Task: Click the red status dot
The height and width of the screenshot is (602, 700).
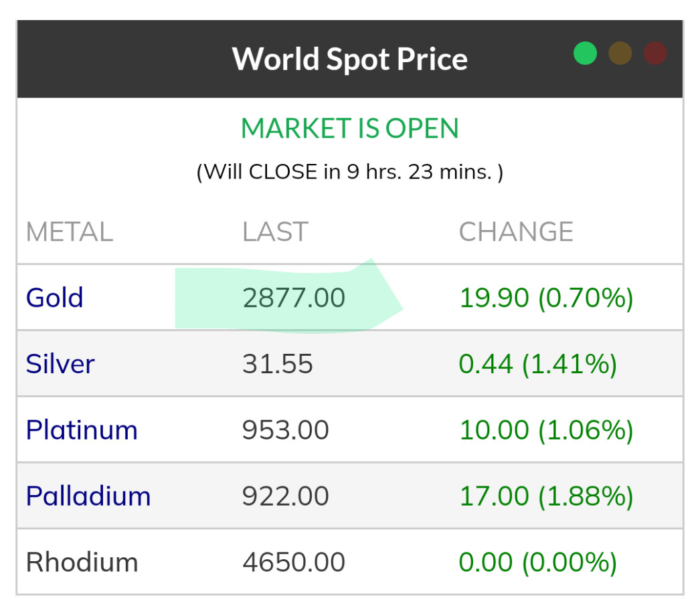Action: point(655,54)
